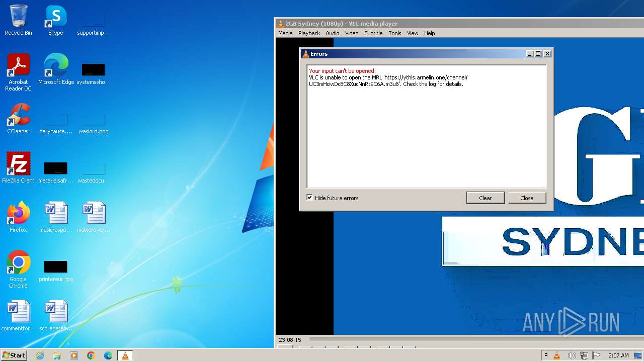
Task: Show hidden system tray icons
Action: (x=546, y=355)
